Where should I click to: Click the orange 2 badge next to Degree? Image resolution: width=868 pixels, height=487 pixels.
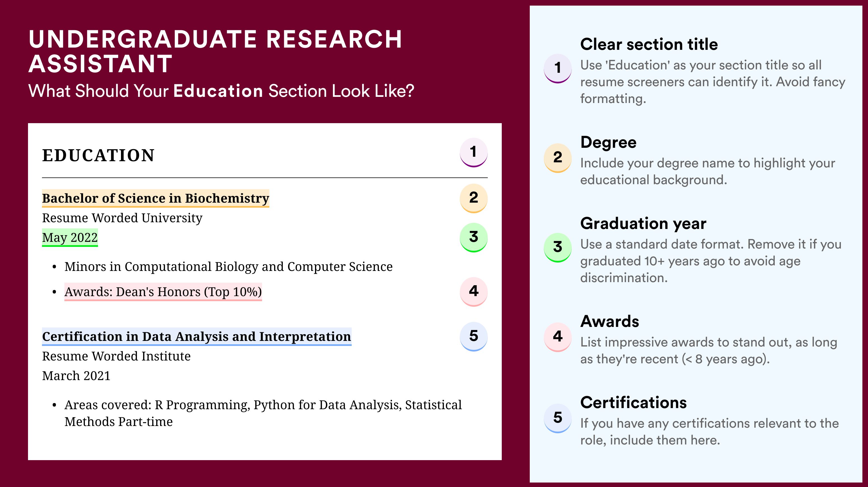(x=557, y=158)
